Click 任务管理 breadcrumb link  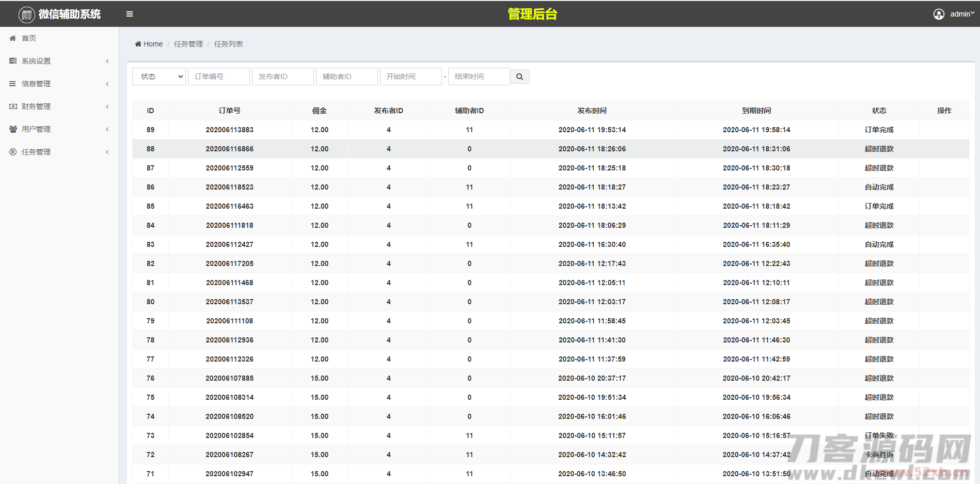(x=188, y=44)
